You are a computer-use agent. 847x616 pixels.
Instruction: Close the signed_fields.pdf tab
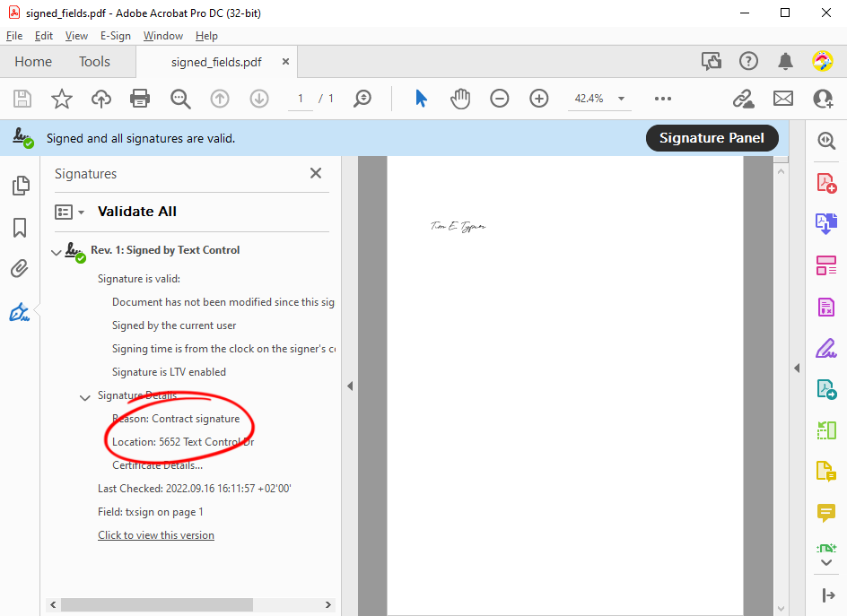[x=285, y=62]
